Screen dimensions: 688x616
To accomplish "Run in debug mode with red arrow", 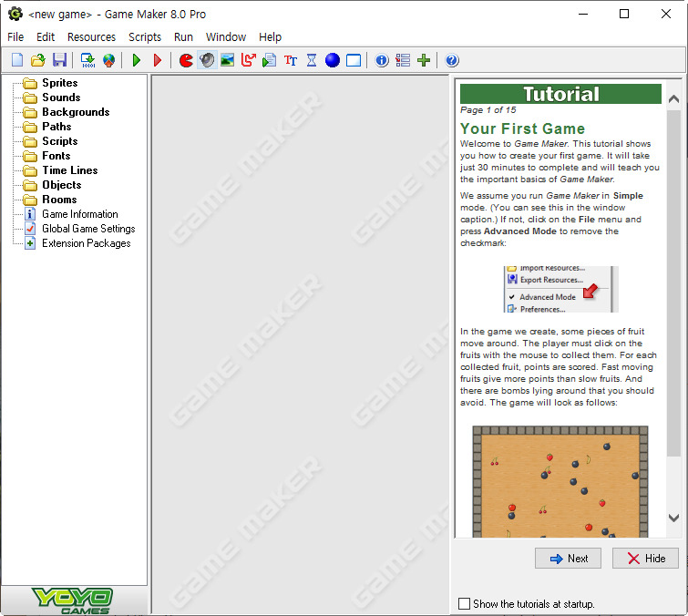I will pos(158,60).
